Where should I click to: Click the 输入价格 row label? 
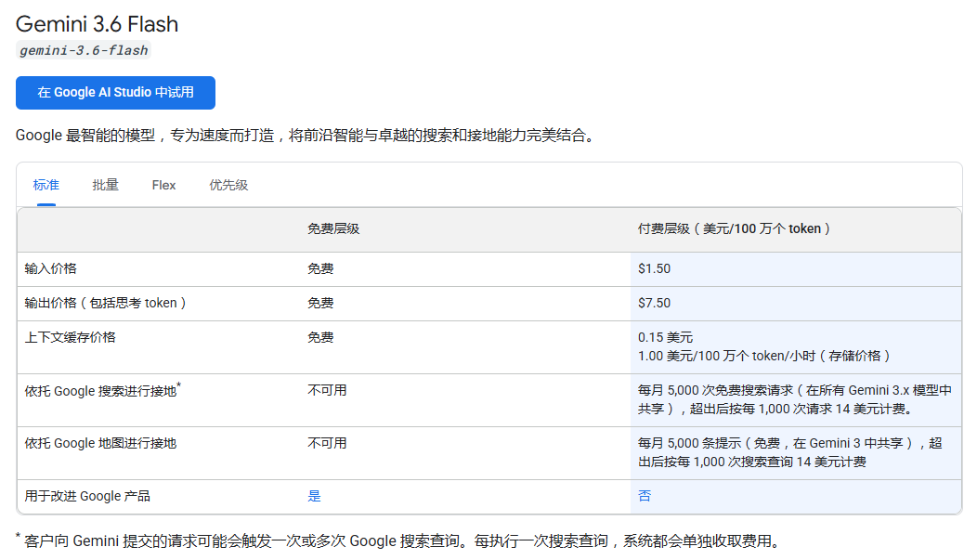[x=50, y=268]
